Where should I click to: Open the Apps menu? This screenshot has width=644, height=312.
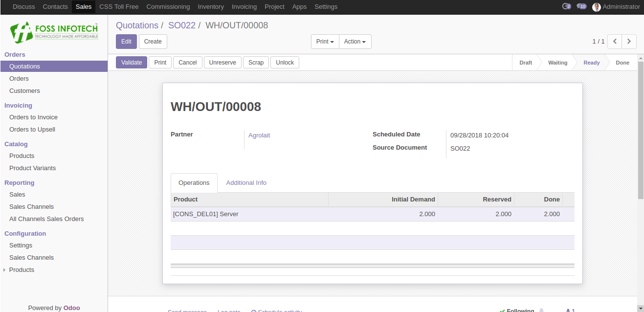click(x=299, y=7)
